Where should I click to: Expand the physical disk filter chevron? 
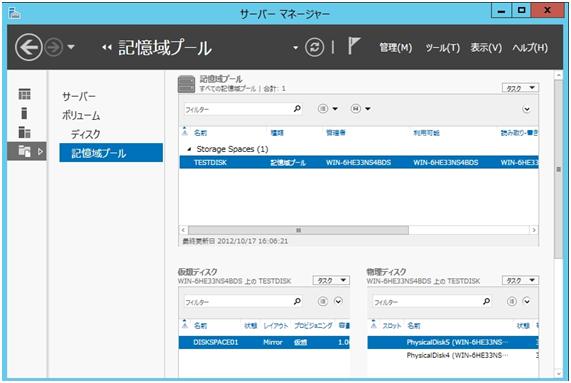(x=527, y=301)
